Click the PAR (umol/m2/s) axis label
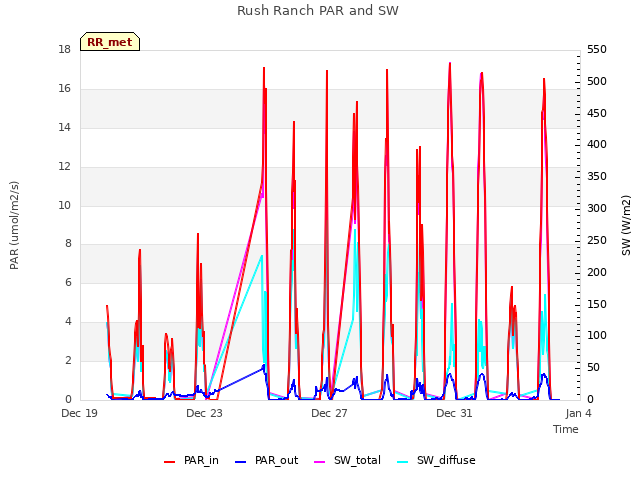 coord(14,225)
